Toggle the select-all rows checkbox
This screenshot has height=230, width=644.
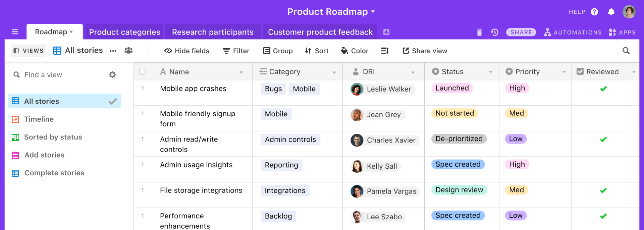click(143, 72)
